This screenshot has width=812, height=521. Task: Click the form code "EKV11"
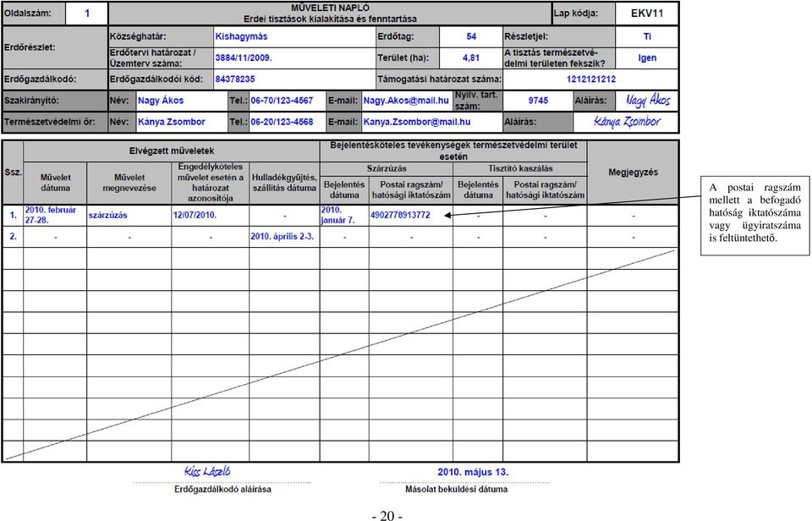(647, 14)
